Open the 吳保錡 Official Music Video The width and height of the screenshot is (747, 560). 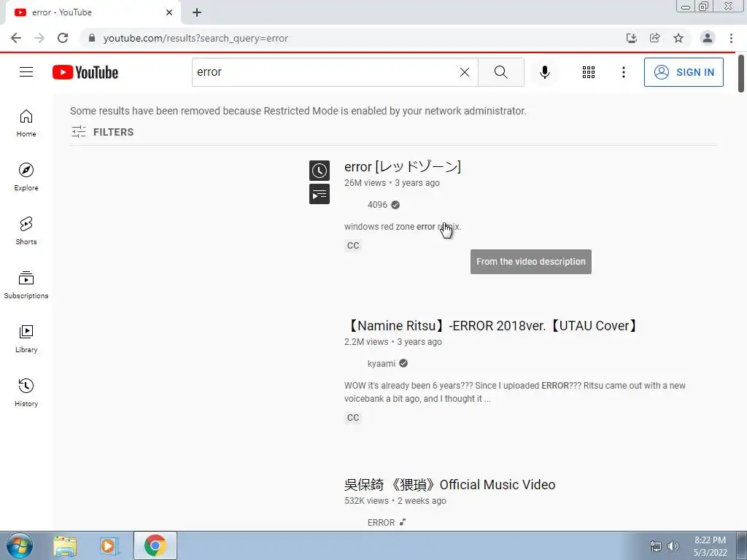[449, 485]
